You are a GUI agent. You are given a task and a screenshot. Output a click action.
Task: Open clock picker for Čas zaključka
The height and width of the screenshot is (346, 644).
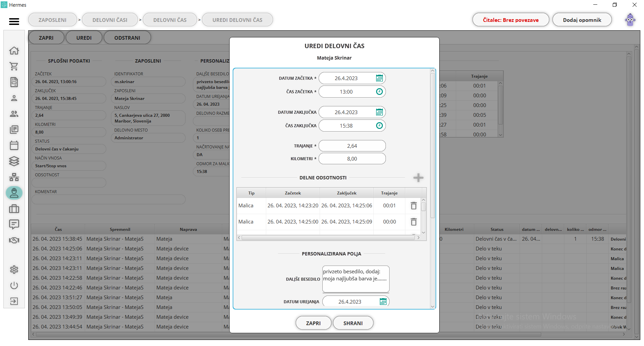(x=379, y=126)
